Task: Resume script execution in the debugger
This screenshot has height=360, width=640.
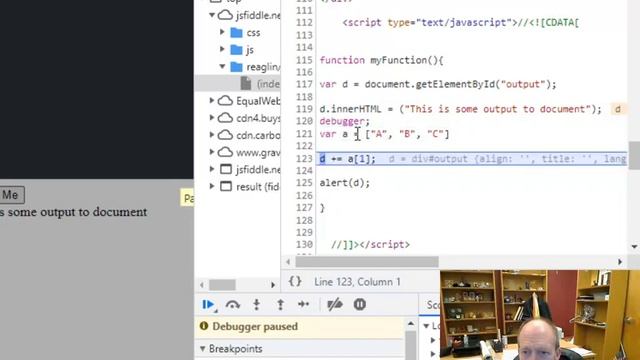Action: (x=208, y=304)
